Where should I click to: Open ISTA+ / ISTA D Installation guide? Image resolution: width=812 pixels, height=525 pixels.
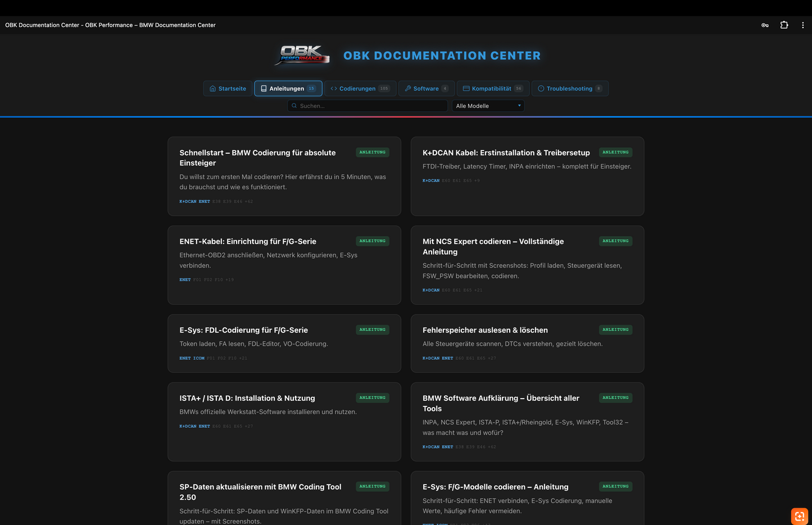pyautogui.click(x=284, y=422)
